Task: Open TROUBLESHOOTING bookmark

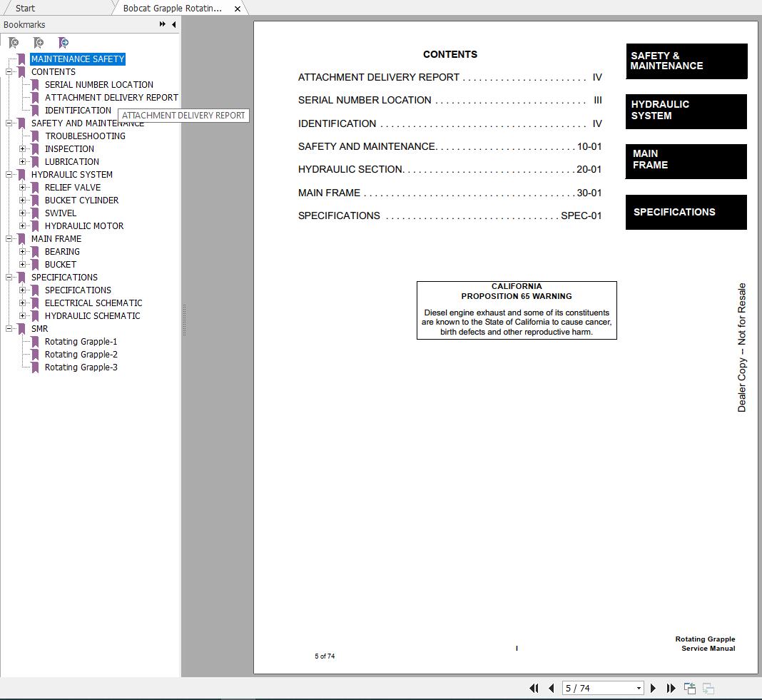Action: [x=85, y=136]
